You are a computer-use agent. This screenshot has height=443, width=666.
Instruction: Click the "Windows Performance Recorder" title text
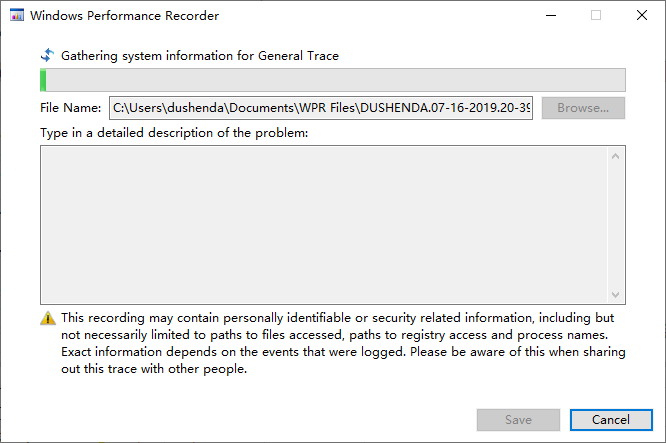[125, 16]
